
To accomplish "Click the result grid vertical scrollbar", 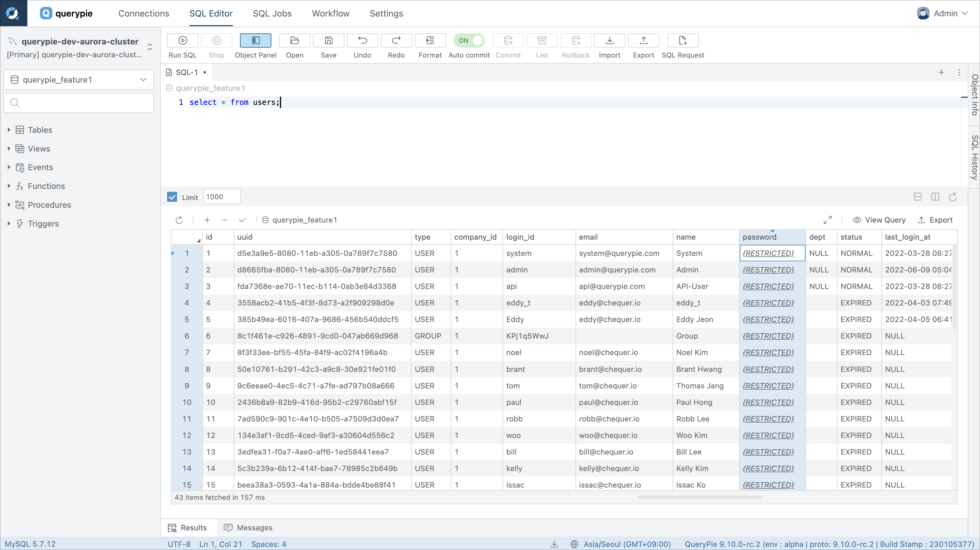I will click(954, 287).
